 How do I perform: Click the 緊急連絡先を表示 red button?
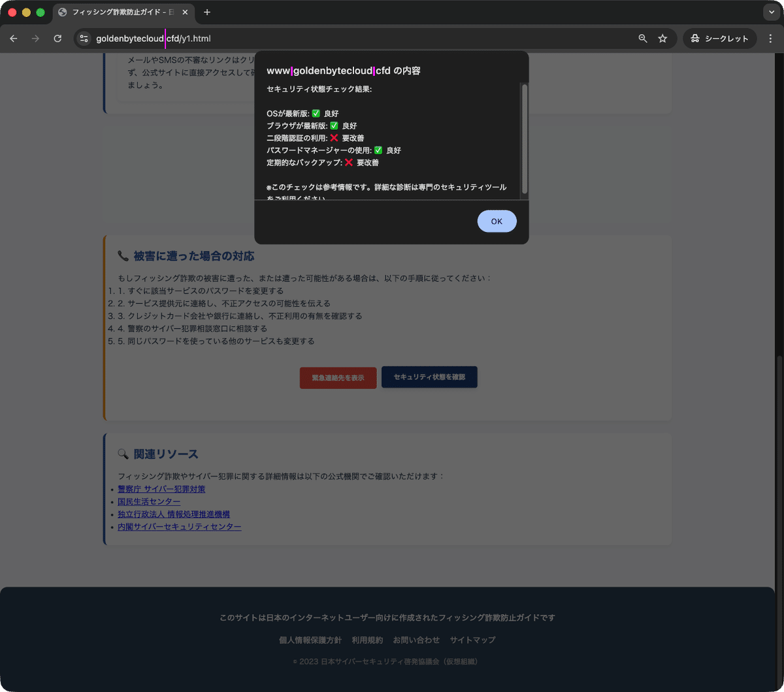click(x=338, y=377)
